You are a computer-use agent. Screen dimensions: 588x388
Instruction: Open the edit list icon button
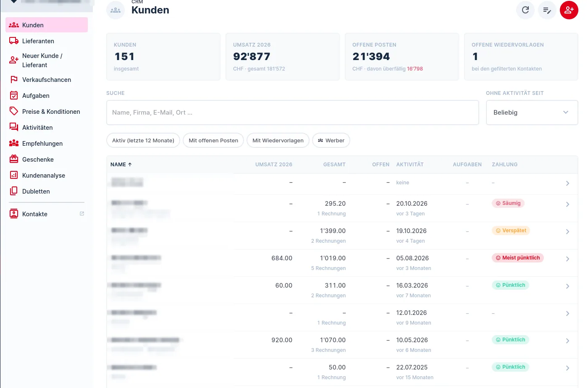tap(547, 10)
